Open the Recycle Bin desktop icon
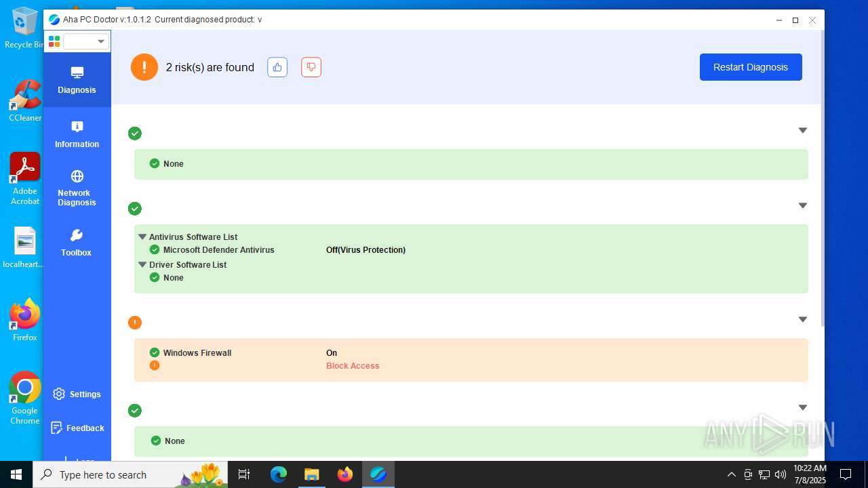Image resolution: width=868 pixels, height=488 pixels. 24,27
